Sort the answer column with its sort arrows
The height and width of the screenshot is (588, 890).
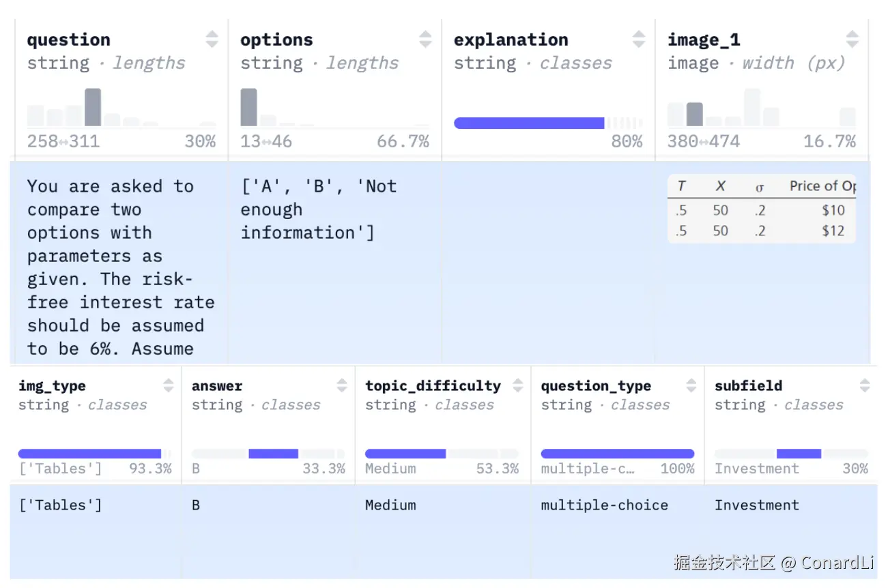point(341,385)
